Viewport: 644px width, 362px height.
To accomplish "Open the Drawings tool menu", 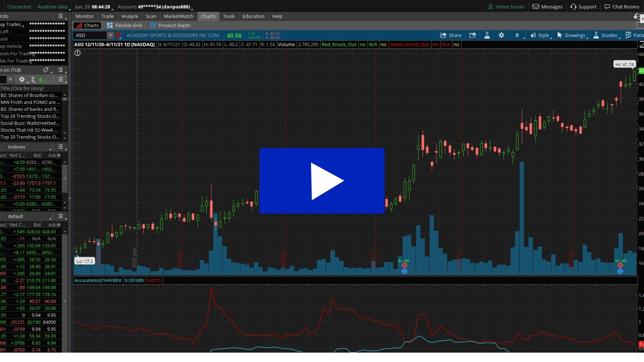I will point(571,35).
